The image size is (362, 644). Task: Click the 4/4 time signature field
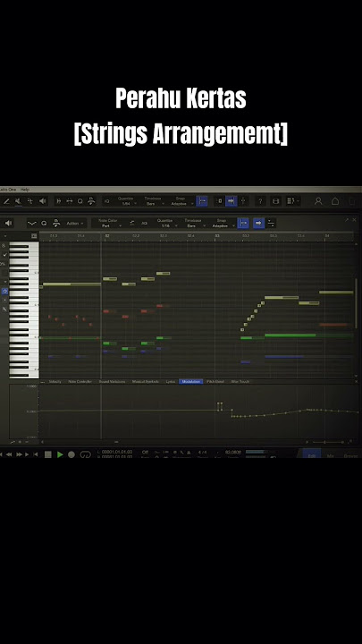click(x=203, y=453)
